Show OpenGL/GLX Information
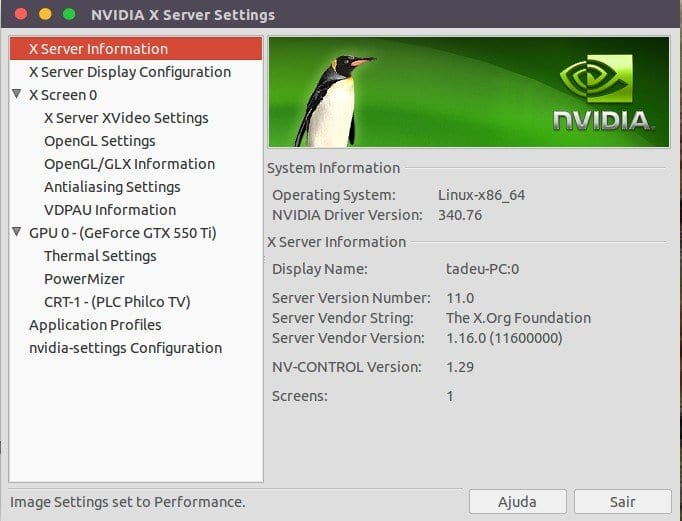This screenshot has width=682, height=521. coord(130,164)
